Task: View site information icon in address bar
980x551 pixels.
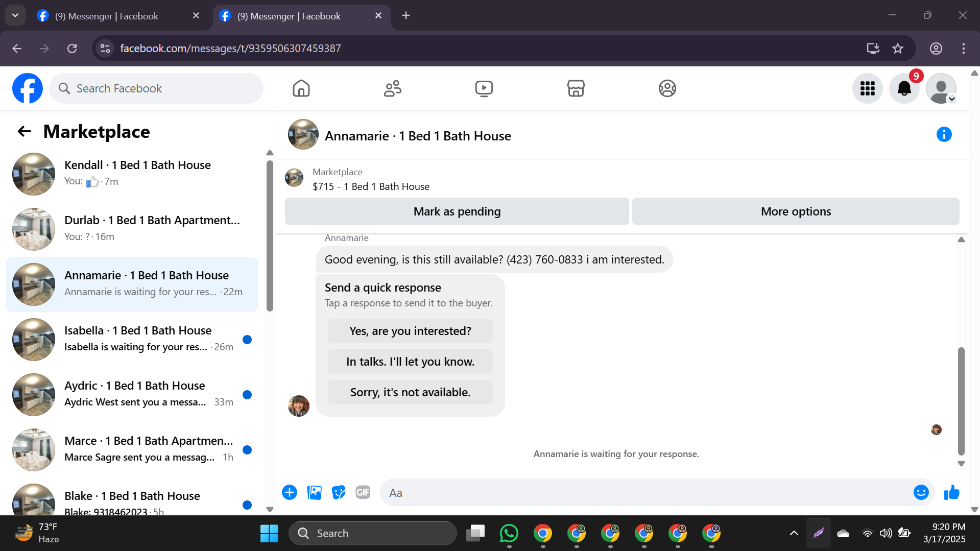Action: coord(105,49)
